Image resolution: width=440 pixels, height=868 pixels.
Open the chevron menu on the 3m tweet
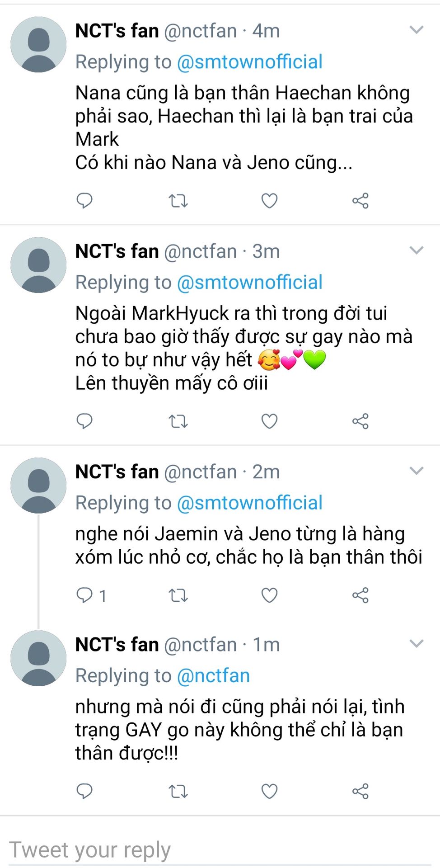coord(416,250)
